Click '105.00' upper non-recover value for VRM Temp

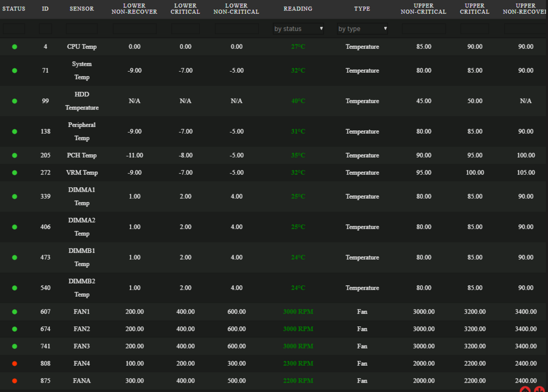[526, 172]
